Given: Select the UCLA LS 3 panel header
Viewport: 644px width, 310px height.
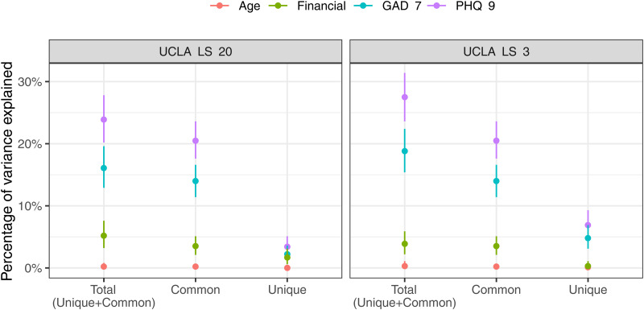Looking at the screenshot, I should coord(496,52).
